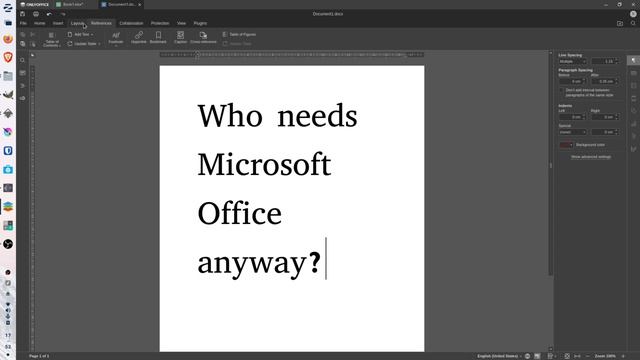Screen dimensions: 640x360
Task: Click the Hyperlink ribbon icon
Action: [139, 38]
